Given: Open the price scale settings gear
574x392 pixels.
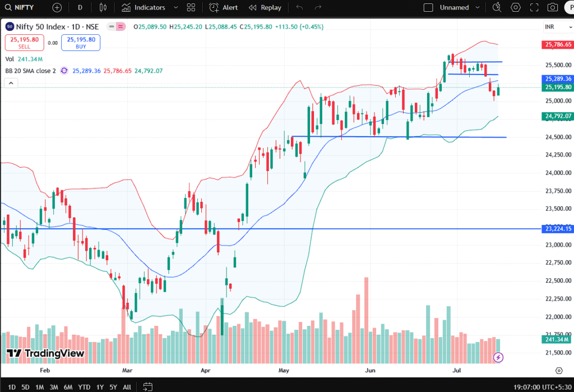Looking at the screenshot, I should [x=559, y=371].
